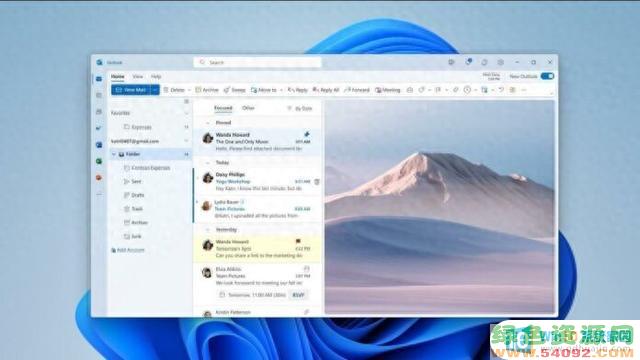This screenshot has width=640, height=360.
Task: Open the Mail module in the sidebar
Action: [x=99, y=79]
